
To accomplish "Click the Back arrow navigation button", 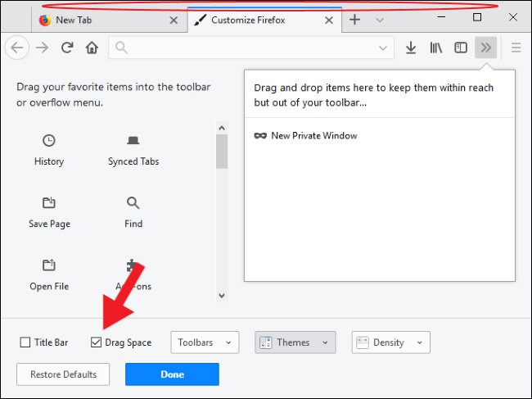I will tap(17, 48).
